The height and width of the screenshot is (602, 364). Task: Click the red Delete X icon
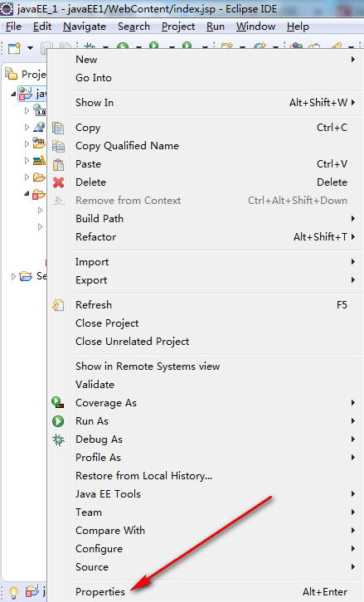[58, 182]
